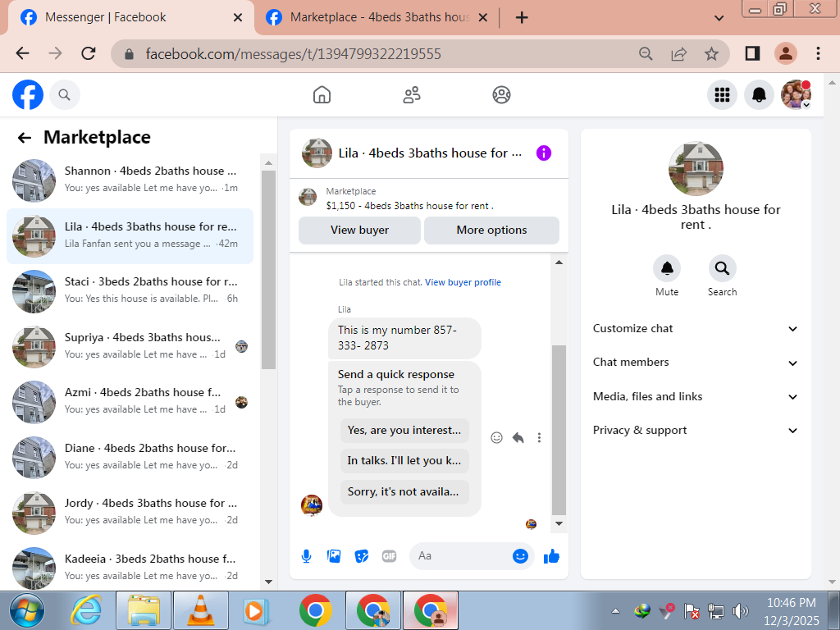Choose a GIF icon

coord(390,557)
